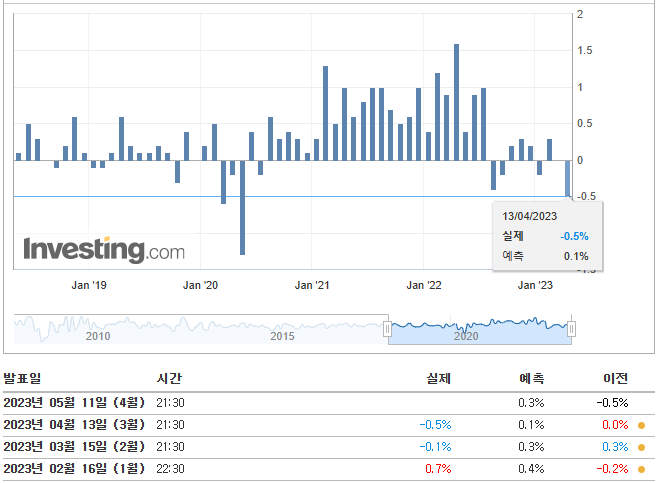Click y-axis label 1.5

click(585, 50)
